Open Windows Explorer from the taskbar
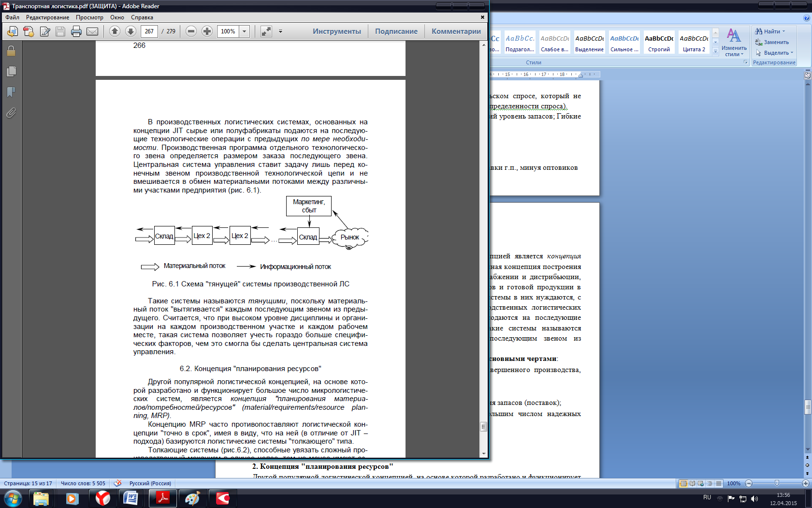 pyautogui.click(x=41, y=498)
